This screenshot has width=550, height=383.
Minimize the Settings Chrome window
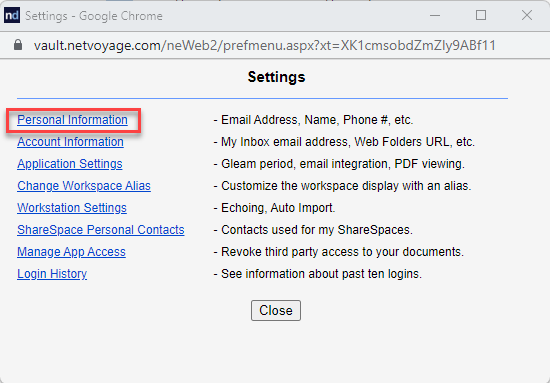(435, 15)
